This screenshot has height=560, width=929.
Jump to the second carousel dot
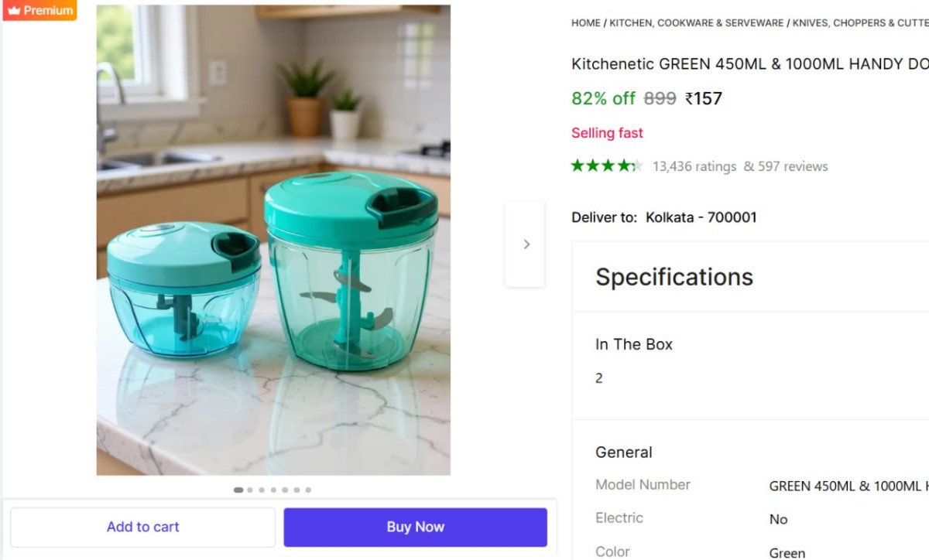point(250,490)
